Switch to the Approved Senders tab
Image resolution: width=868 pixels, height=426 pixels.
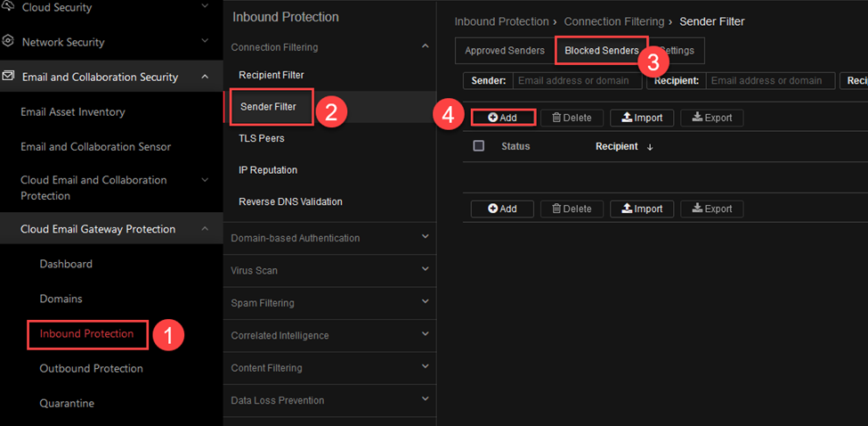click(505, 51)
